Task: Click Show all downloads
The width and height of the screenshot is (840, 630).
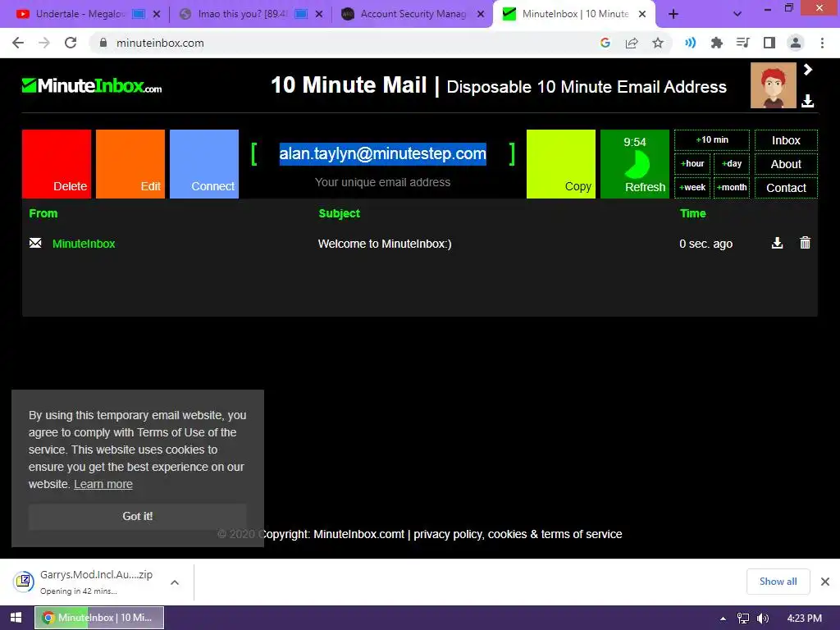Action: click(x=778, y=582)
